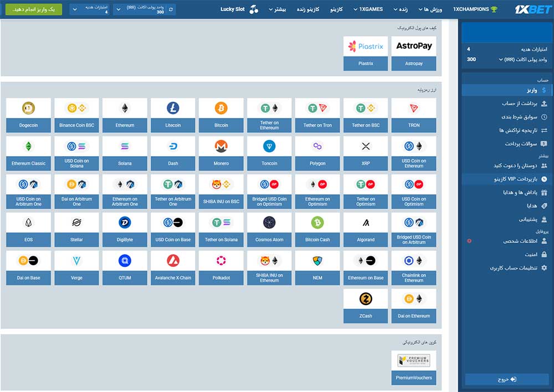Click the 1XBET logo
This screenshot has height=392, width=554.
[x=532, y=9]
